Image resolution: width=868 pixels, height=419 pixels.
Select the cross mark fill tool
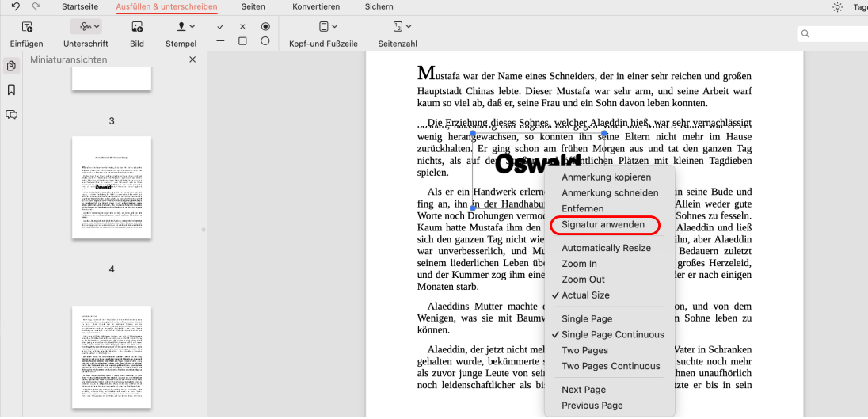(242, 27)
